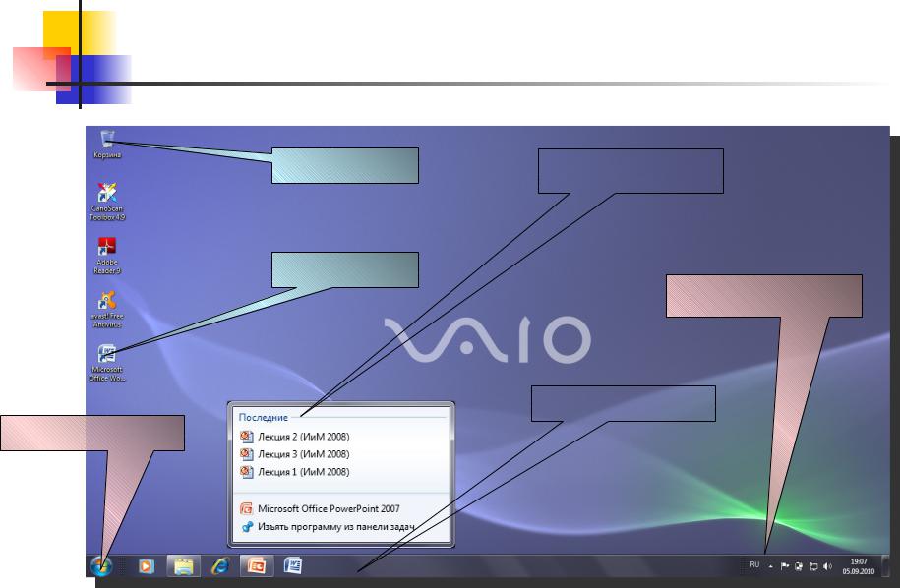This screenshot has width=900, height=588.
Task: Open the volume speaker tray icon
Action: (x=827, y=566)
